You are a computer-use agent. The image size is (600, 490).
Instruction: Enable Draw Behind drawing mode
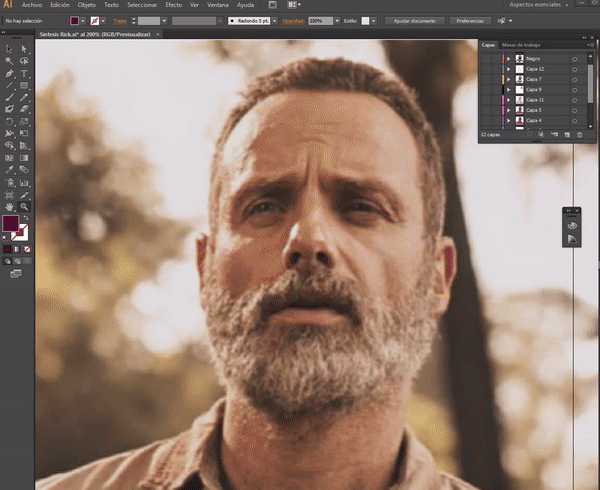click(17, 261)
